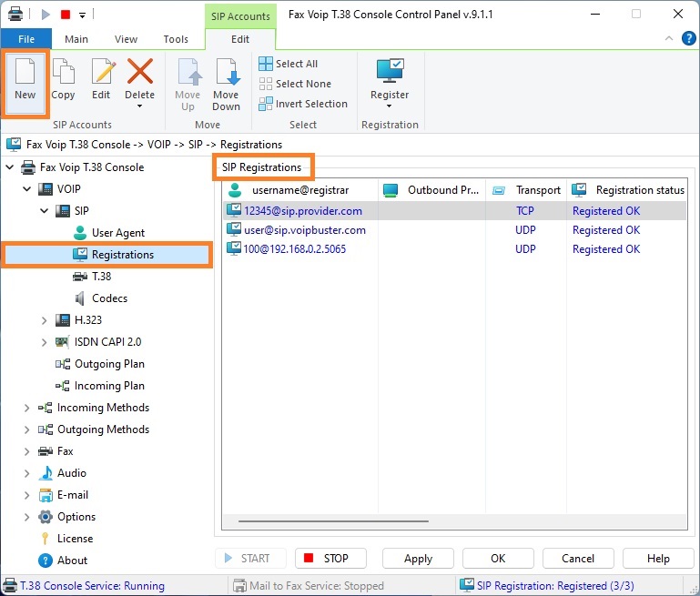700x596 pixels.
Task: Collapse the Fax Voip T.38 Console root node
Action: [10, 167]
